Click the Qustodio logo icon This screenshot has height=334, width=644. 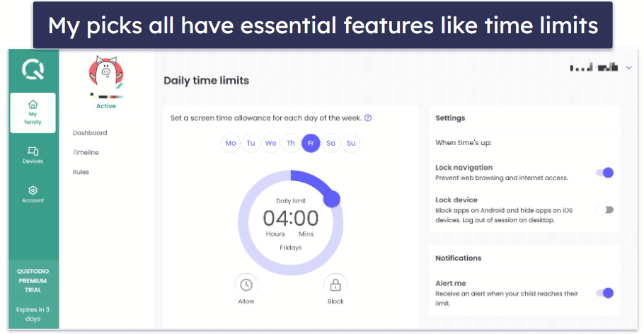[33, 69]
